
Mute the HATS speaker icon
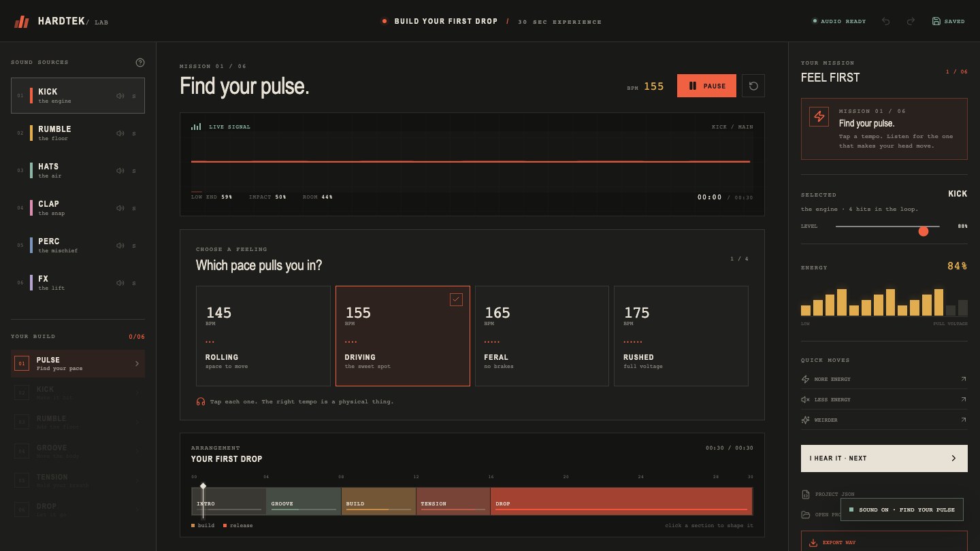point(120,171)
